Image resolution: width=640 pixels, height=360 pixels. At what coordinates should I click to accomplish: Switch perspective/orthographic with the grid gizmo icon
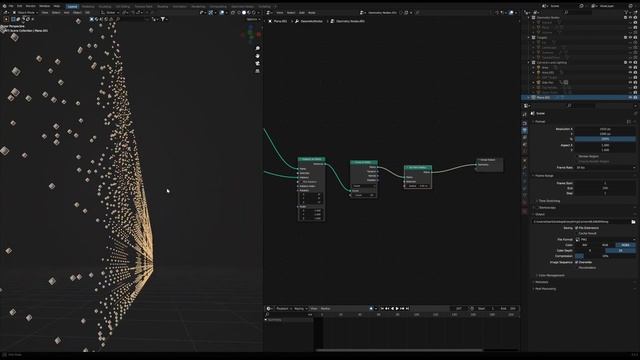click(258, 71)
